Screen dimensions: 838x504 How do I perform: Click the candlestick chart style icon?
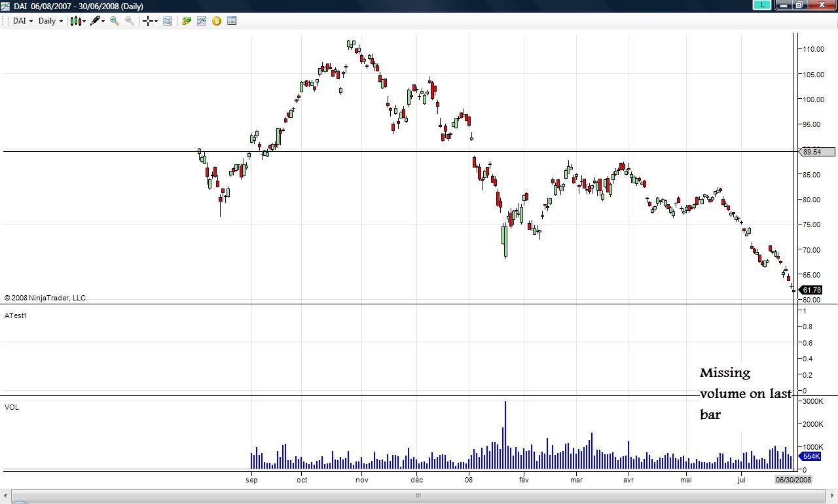(x=75, y=21)
